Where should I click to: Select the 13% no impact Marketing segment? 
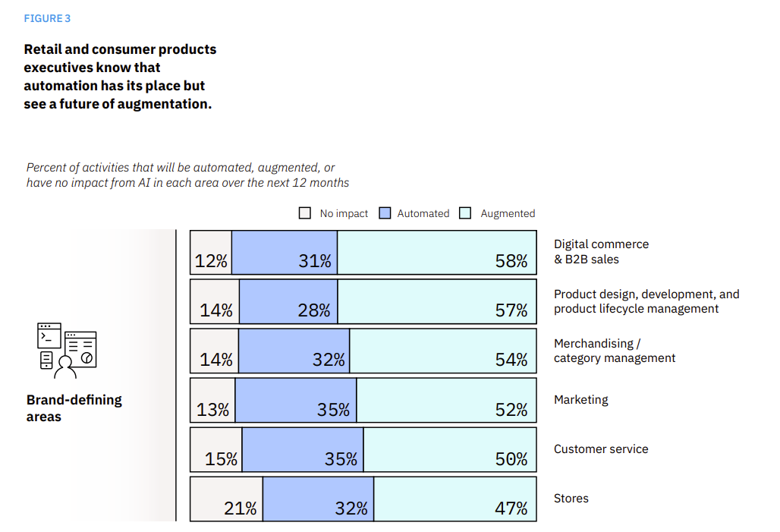tap(212, 400)
